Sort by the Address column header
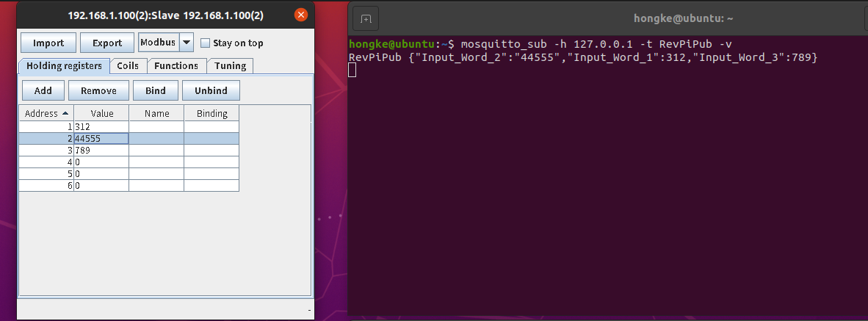 [46, 113]
